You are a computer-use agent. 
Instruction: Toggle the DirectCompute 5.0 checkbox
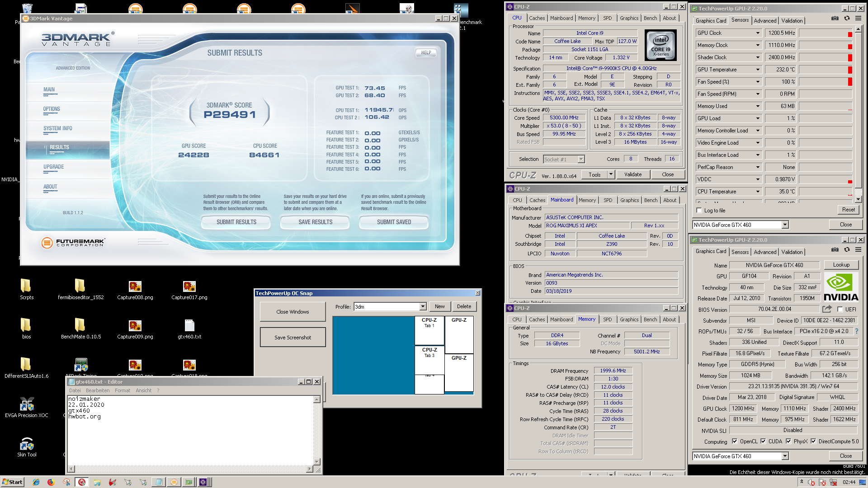(813, 441)
